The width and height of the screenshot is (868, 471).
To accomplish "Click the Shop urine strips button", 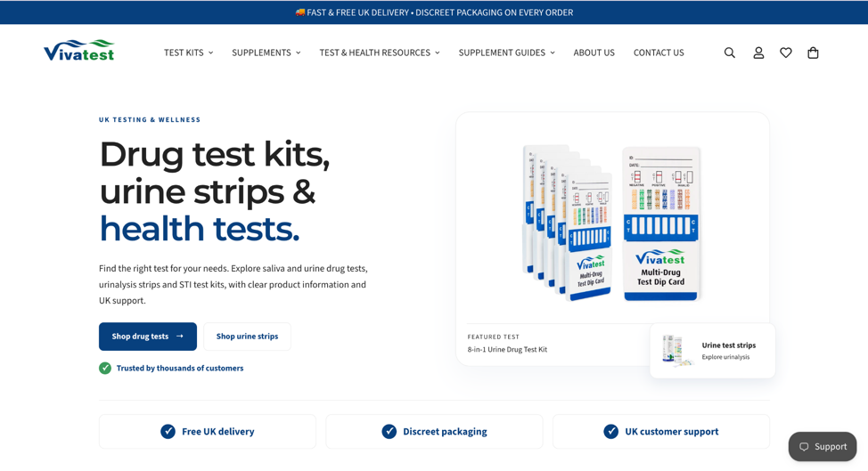I will click(x=247, y=337).
